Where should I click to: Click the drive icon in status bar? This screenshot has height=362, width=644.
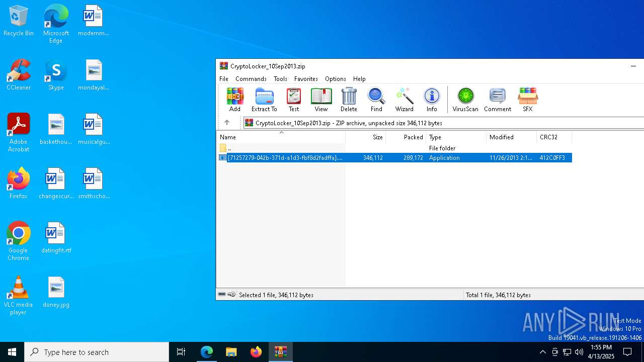click(x=222, y=295)
